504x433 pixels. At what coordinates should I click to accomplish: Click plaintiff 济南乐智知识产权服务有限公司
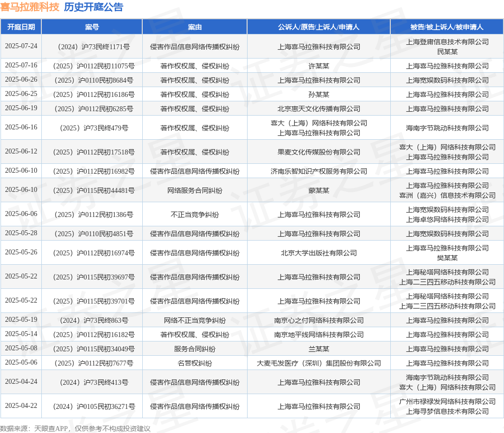point(318,172)
